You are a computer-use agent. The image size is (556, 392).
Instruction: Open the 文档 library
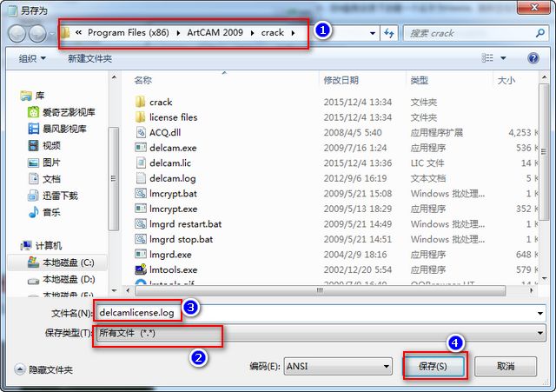click(44, 179)
